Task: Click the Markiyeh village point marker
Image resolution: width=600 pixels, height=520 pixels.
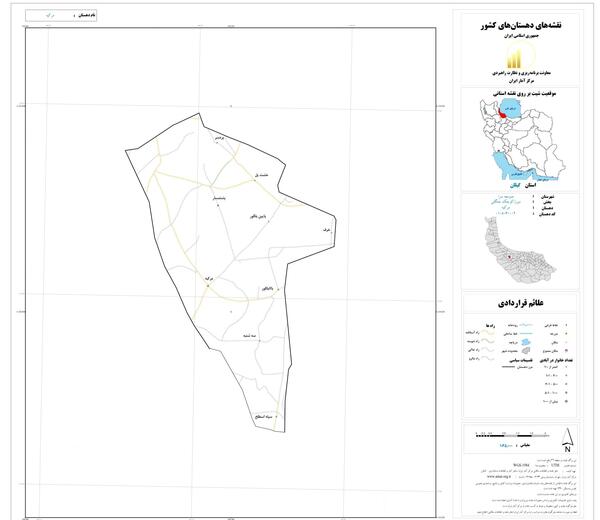Action: [207, 285]
